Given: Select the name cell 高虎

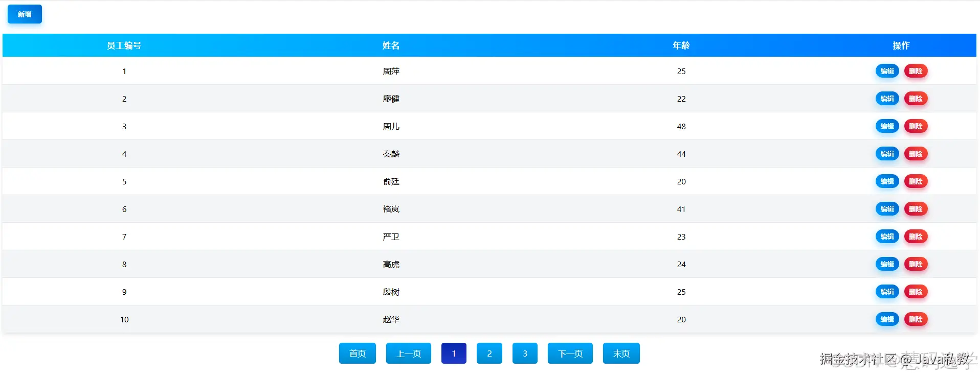Looking at the screenshot, I should [x=391, y=264].
